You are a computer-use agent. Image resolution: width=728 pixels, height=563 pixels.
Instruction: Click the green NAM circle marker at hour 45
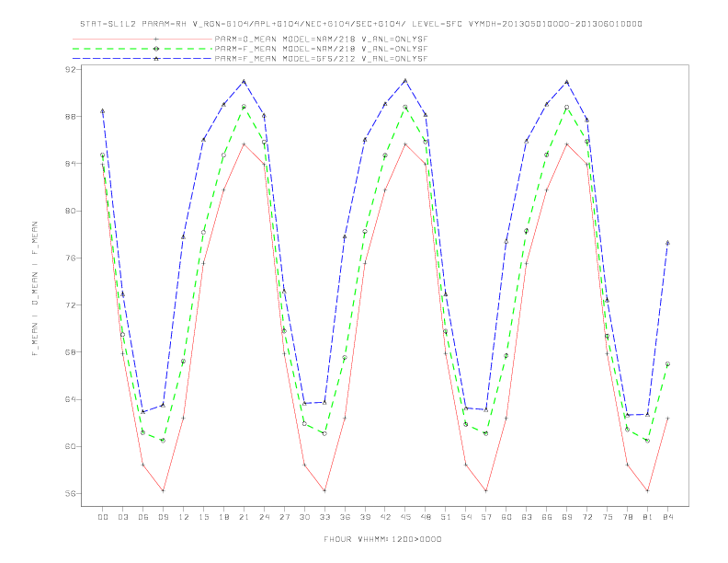[x=405, y=107]
